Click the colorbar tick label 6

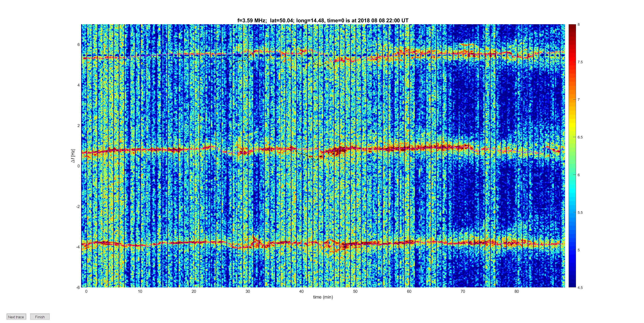click(x=579, y=175)
